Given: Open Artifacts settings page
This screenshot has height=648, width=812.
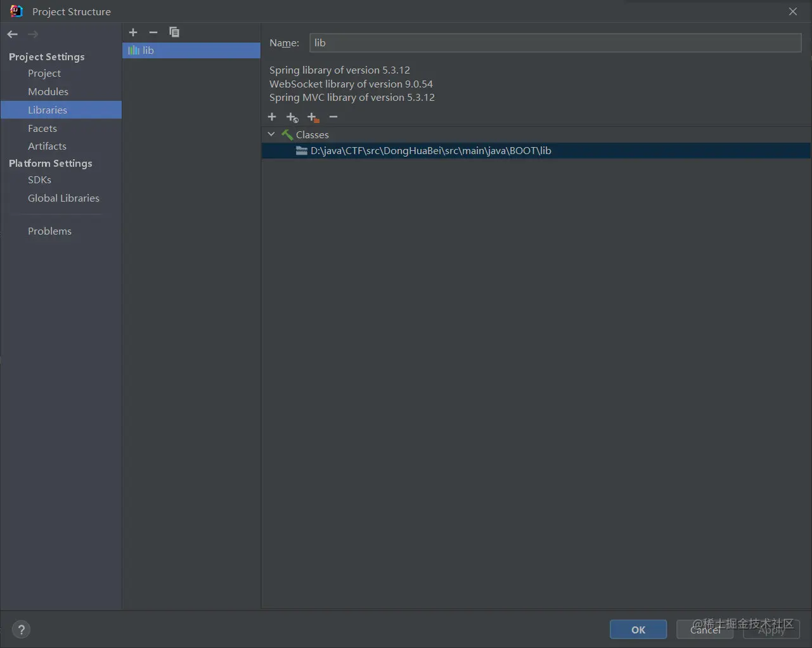Looking at the screenshot, I should (47, 146).
